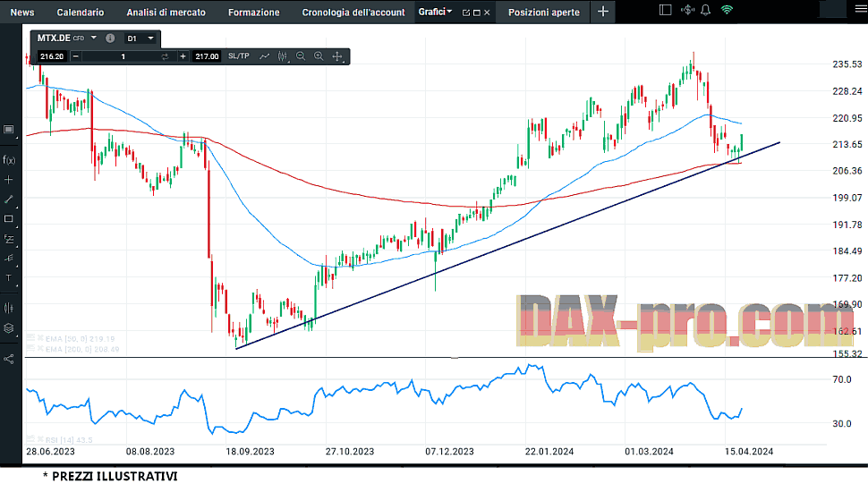Close the Grafici tab
Screen dimensions: 868x484
(x=487, y=13)
